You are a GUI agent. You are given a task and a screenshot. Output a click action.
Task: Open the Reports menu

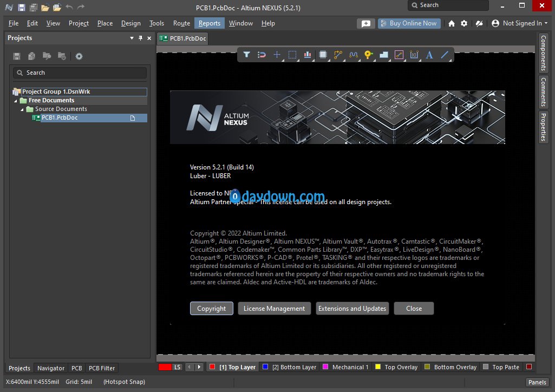click(209, 23)
